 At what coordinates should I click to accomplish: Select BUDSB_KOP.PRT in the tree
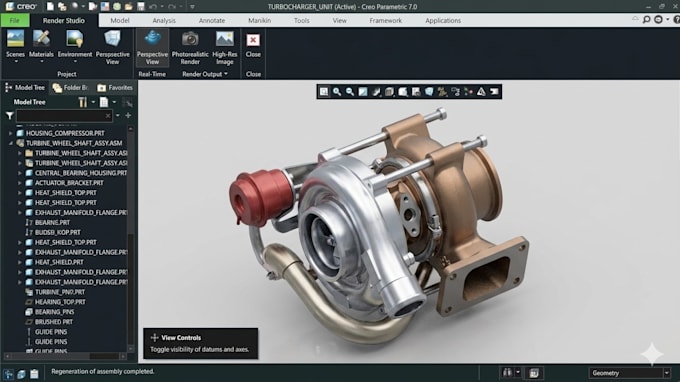(x=57, y=232)
